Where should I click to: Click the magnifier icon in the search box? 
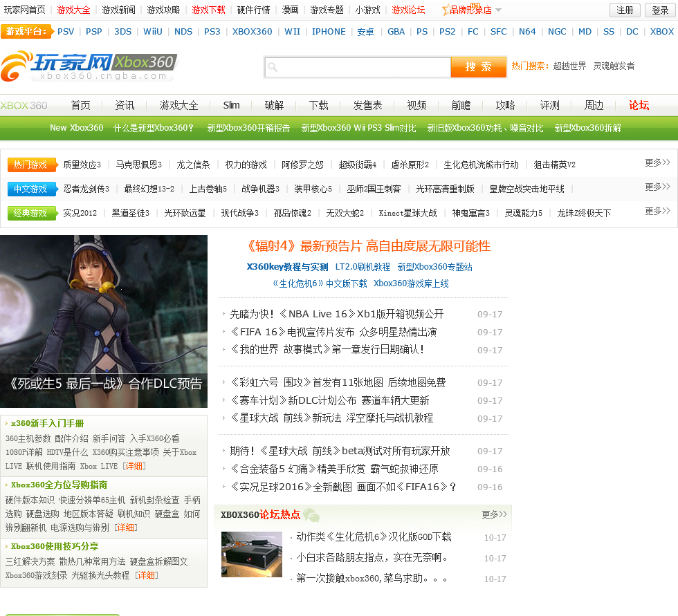pos(273,67)
